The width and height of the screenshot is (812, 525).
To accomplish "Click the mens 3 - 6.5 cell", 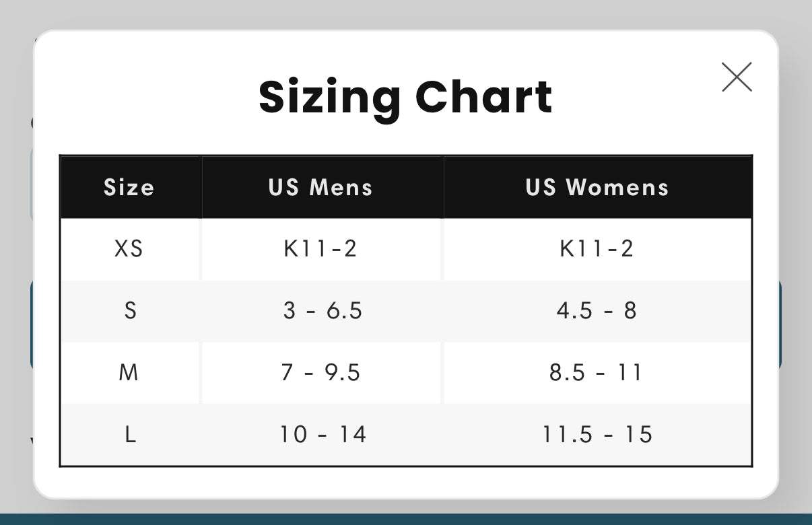I will [322, 311].
